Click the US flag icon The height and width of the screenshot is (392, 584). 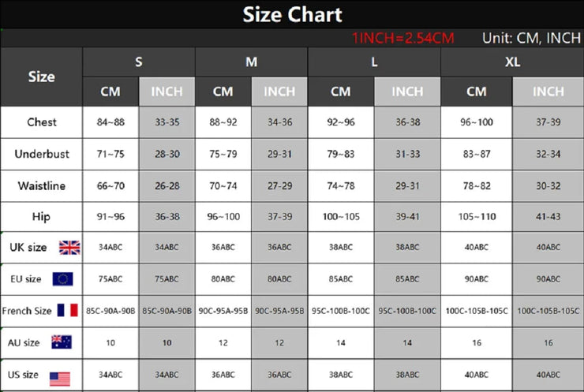[60, 379]
